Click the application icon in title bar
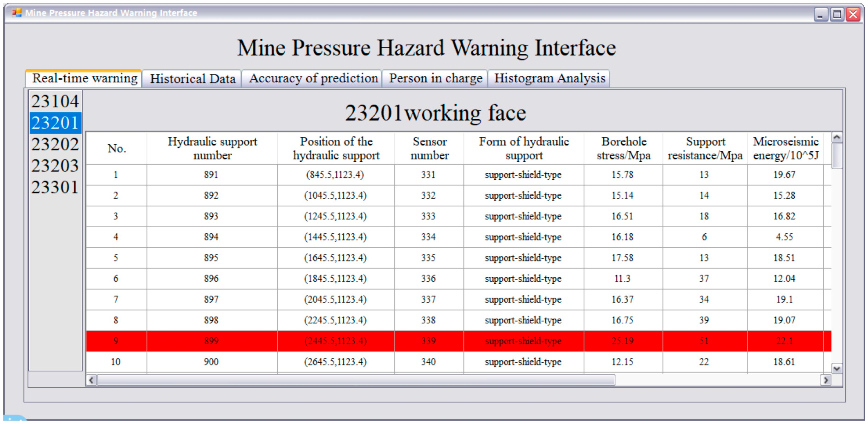Viewport: 868px width, 424px height. pos(16,13)
